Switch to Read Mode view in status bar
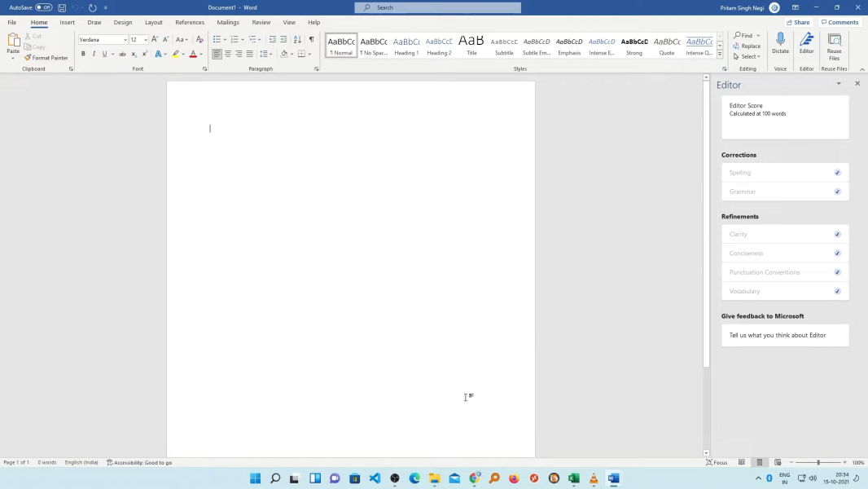The width and height of the screenshot is (868, 489). coord(741,462)
